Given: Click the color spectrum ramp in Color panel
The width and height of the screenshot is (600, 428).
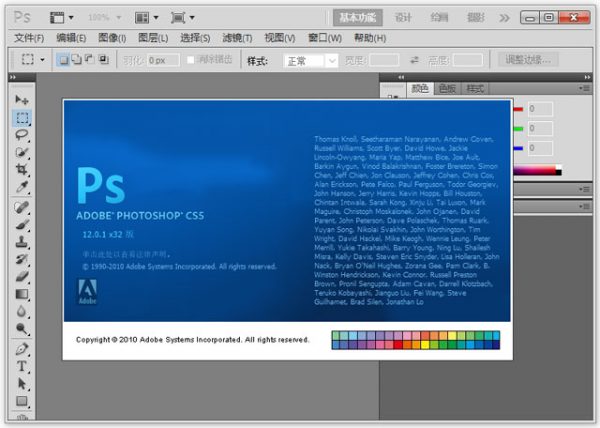Looking at the screenshot, I should click(550, 171).
